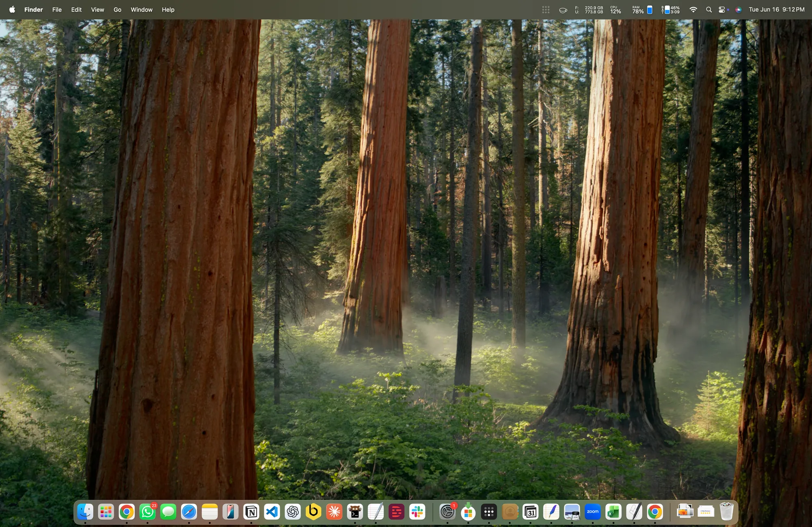Open the black dotted-grid app in dock
Image resolution: width=812 pixels, height=527 pixels.
point(489,512)
